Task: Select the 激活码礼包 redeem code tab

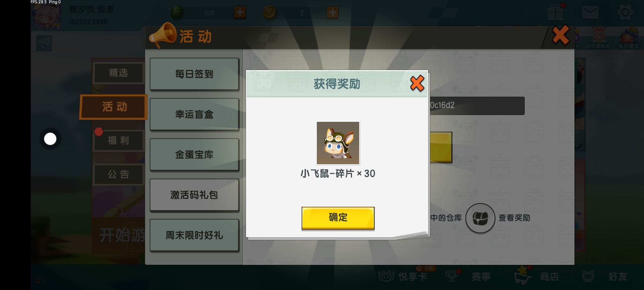Action: coord(194,195)
